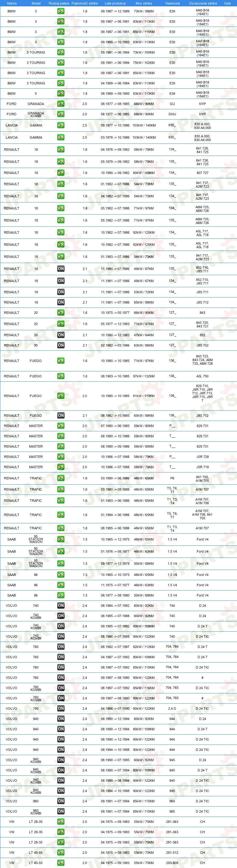The image size is (237, 868).
Task: Click the petrol icon in the BMW 3 73kW / 99KM row
Action: pyautogui.click(x=61, y=11)
